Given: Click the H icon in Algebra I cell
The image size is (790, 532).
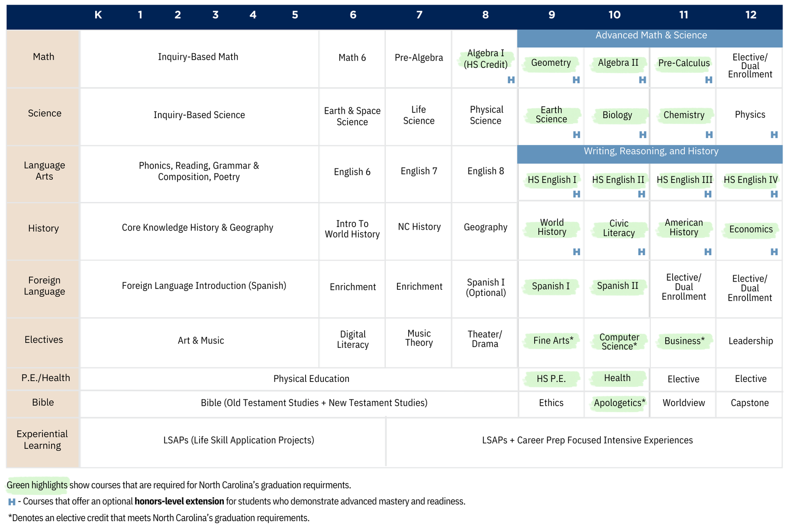Looking at the screenshot, I should 511,80.
